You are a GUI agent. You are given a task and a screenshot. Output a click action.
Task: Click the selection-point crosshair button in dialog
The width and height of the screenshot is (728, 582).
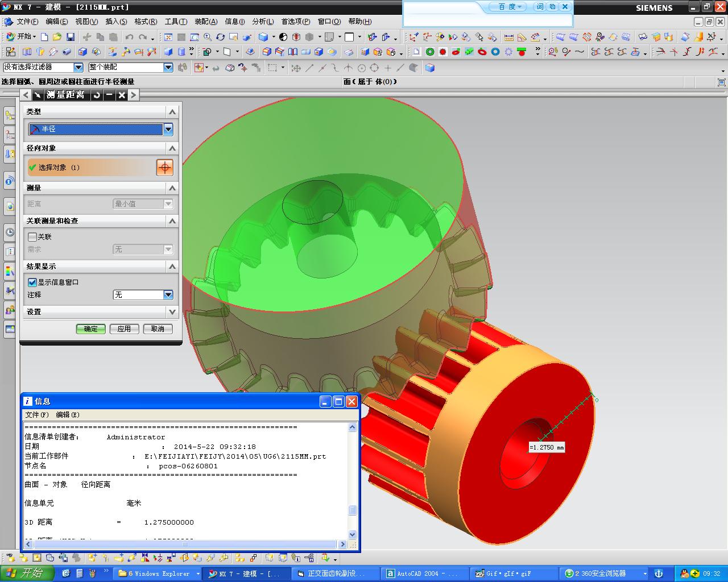click(x=164, y=167)
